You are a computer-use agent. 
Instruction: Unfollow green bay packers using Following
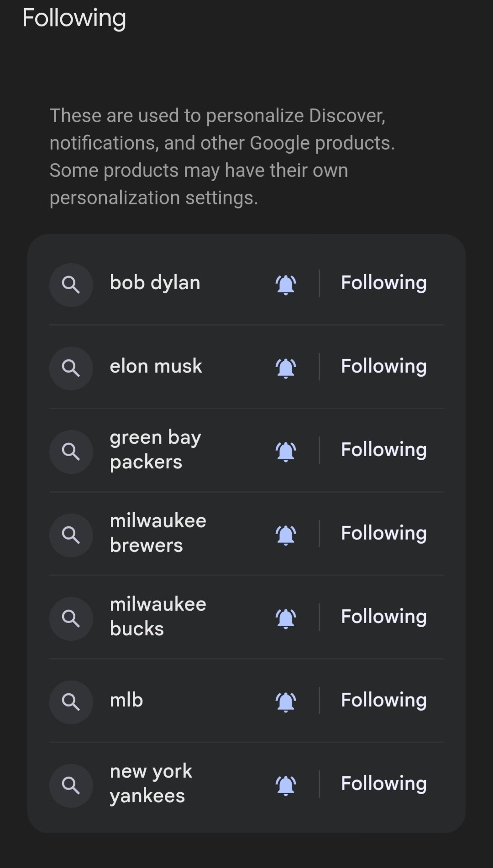click(383, 450)
